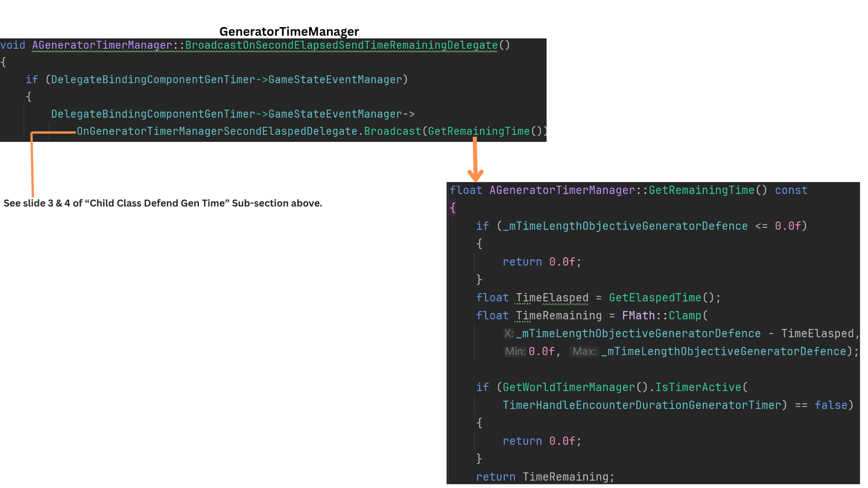Click the 'X:' parameter hint label
Screen dimensions: 868x488
click(x=509, y=333)
